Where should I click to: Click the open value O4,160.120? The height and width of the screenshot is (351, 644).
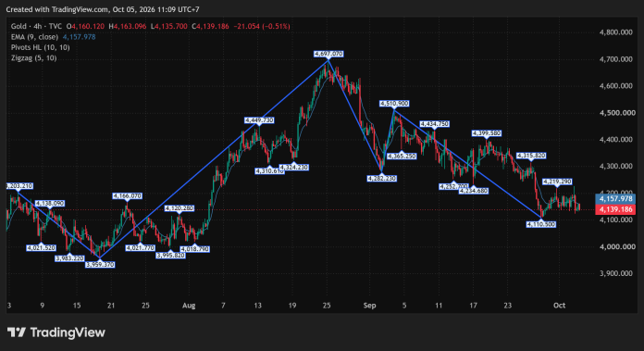pos(85,26)
